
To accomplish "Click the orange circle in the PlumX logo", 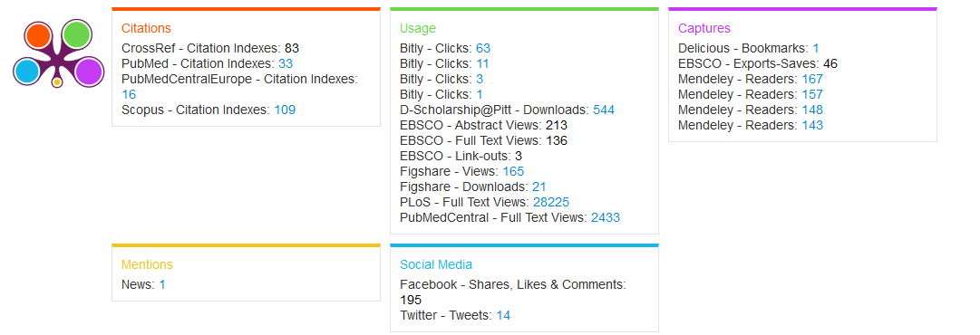I will coord(39,35).
